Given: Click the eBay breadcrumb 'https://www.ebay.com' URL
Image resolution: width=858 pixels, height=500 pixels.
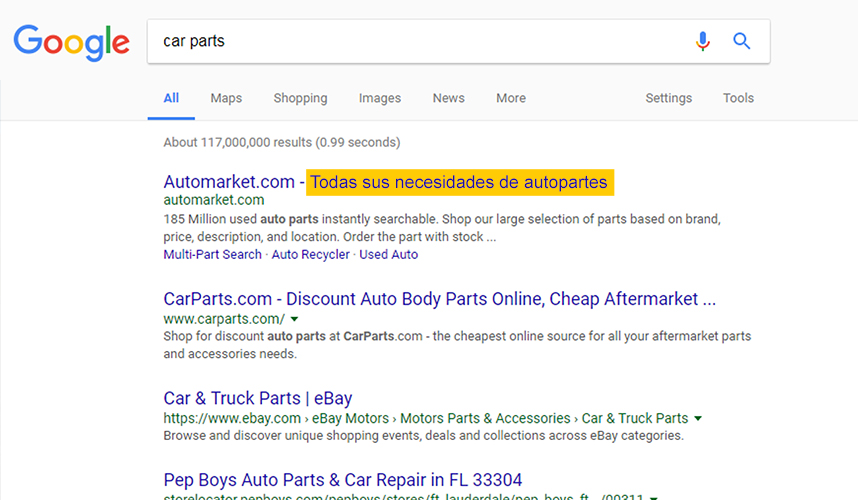Looking at the screenshot, I should point(232,418).
